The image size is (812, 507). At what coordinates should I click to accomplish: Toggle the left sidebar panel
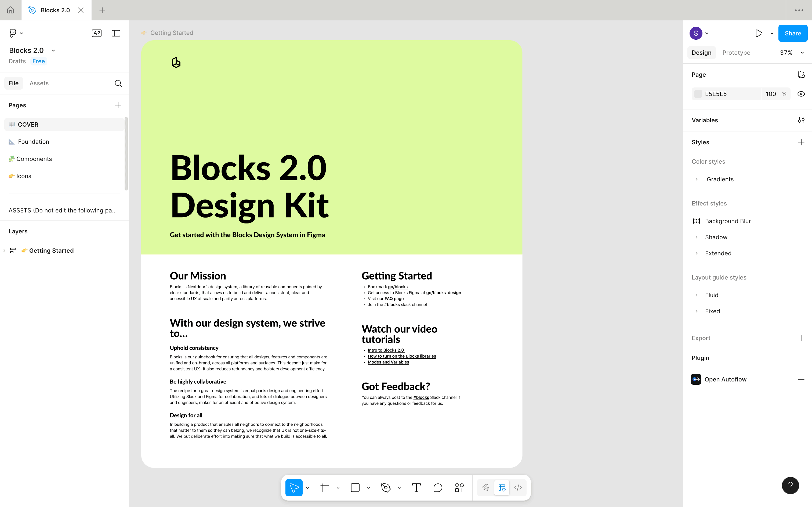tap(116, 33)
